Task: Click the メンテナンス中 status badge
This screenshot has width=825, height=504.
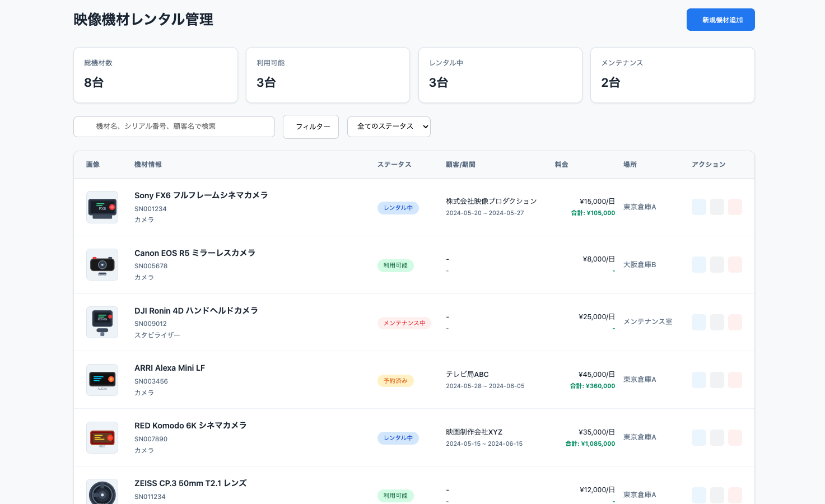Action: click(x=404, y=323)
